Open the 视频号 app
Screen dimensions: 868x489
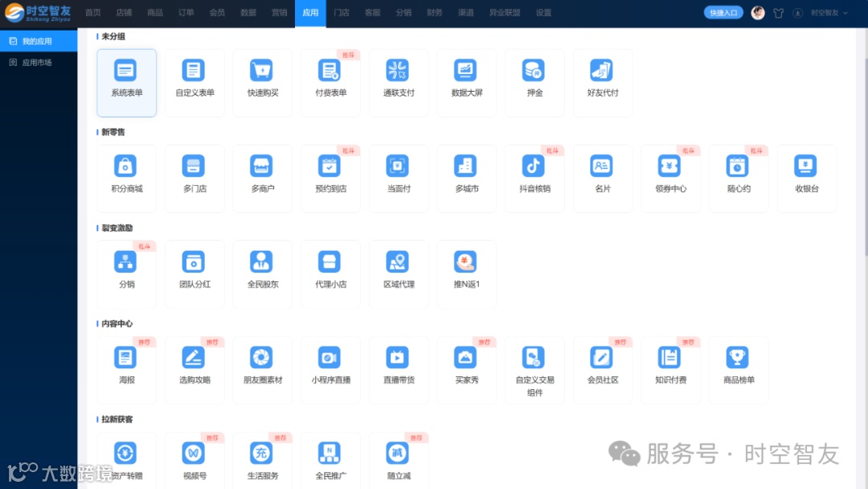(x=194, y=460)
